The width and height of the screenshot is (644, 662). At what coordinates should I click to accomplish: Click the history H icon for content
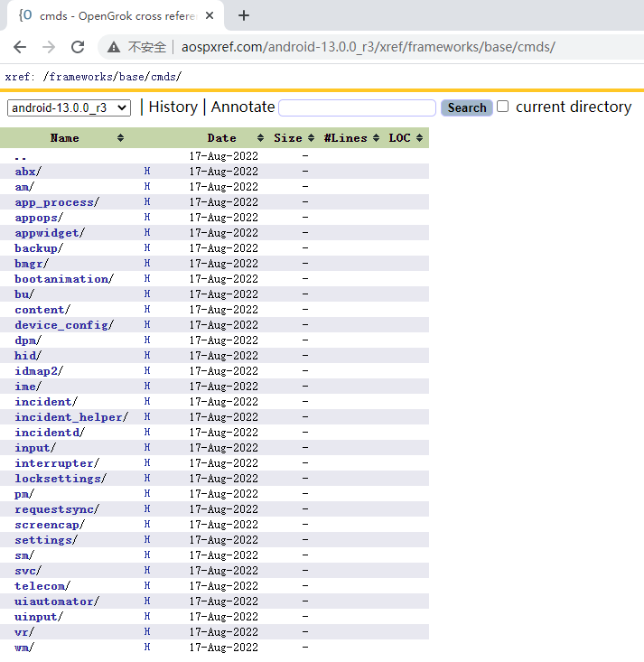pos(147,309)
